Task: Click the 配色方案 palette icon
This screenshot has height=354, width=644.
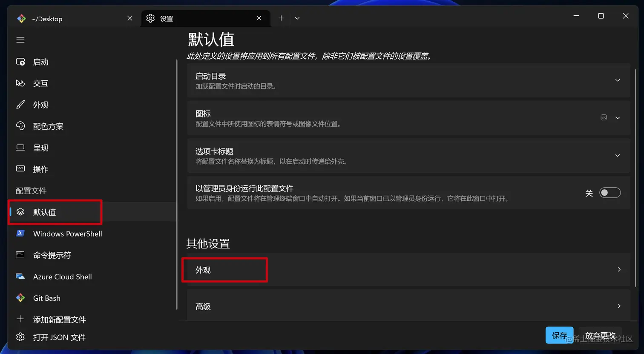Action: tap(20, 126)
